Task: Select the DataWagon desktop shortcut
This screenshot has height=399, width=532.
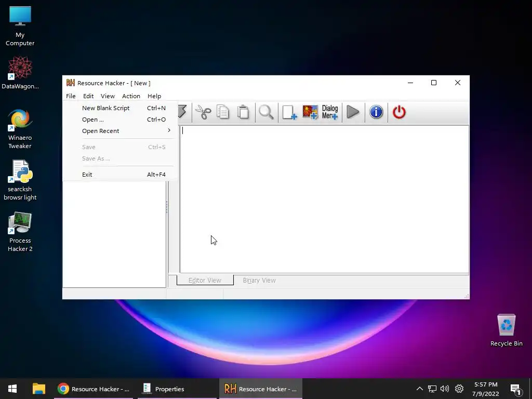Action: pyautogui.click(x=20, y=73)
